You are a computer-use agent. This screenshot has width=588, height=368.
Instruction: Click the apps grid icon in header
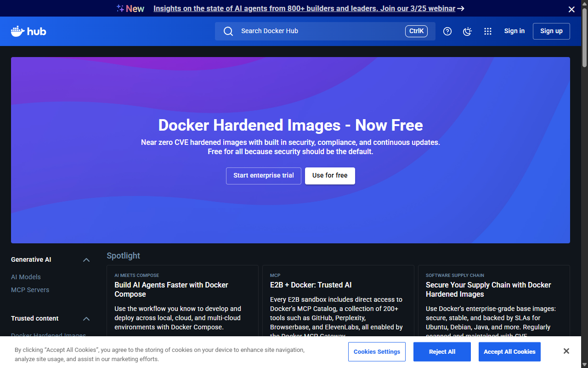pos(488,31)
